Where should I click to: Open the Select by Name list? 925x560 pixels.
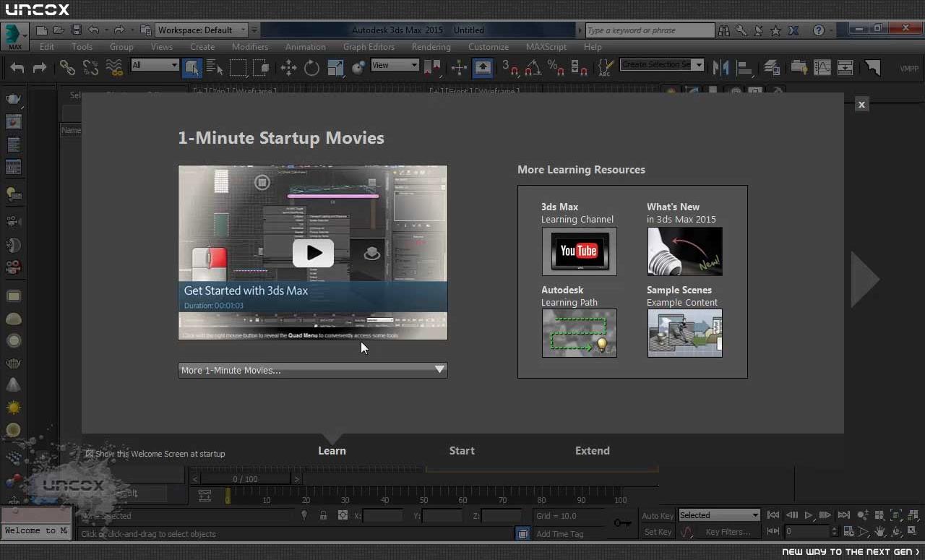(215, 67)
